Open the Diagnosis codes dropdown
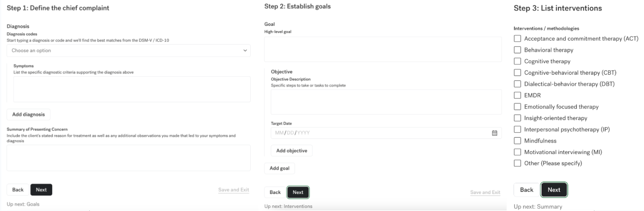This screenshot has width=644, height=211. [128, 50]
